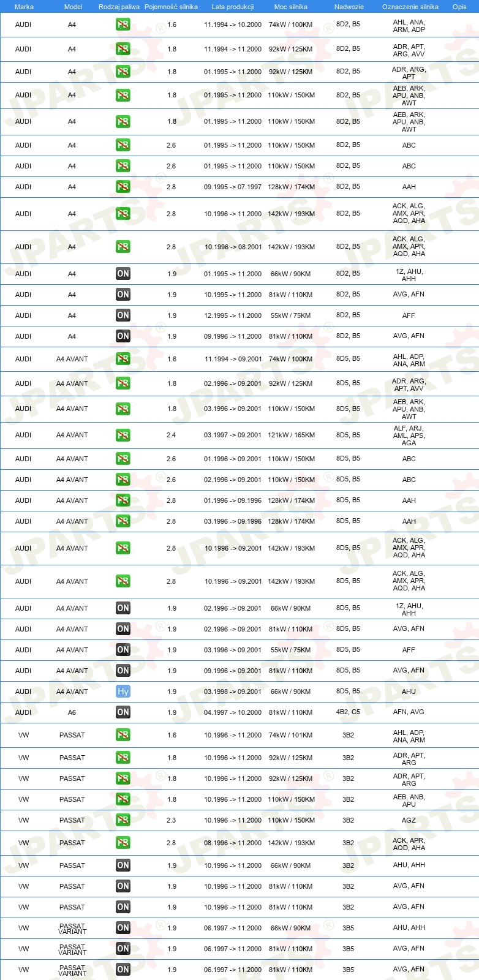Click the diesel ON icon in the AUDI A6 row

[x=123, y=712]
